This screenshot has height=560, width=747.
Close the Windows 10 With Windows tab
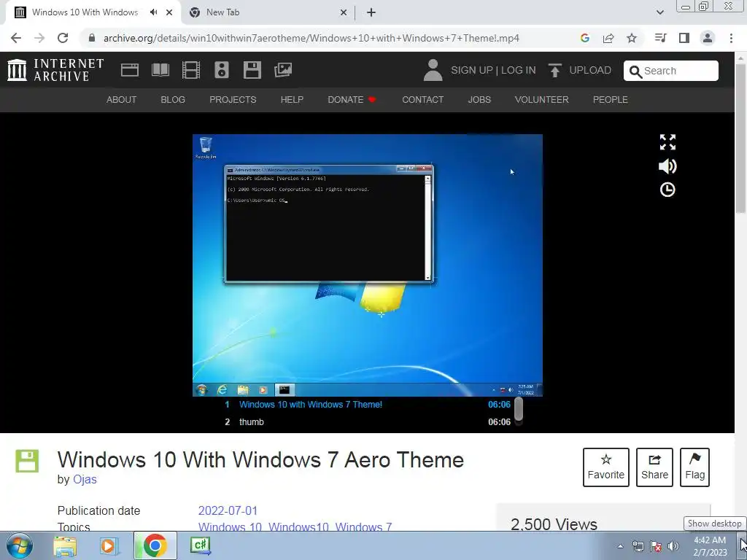point(169,12)
